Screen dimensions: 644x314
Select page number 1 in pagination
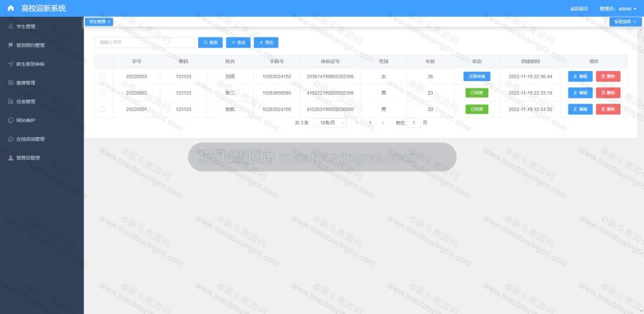click(x=370, y=123)
